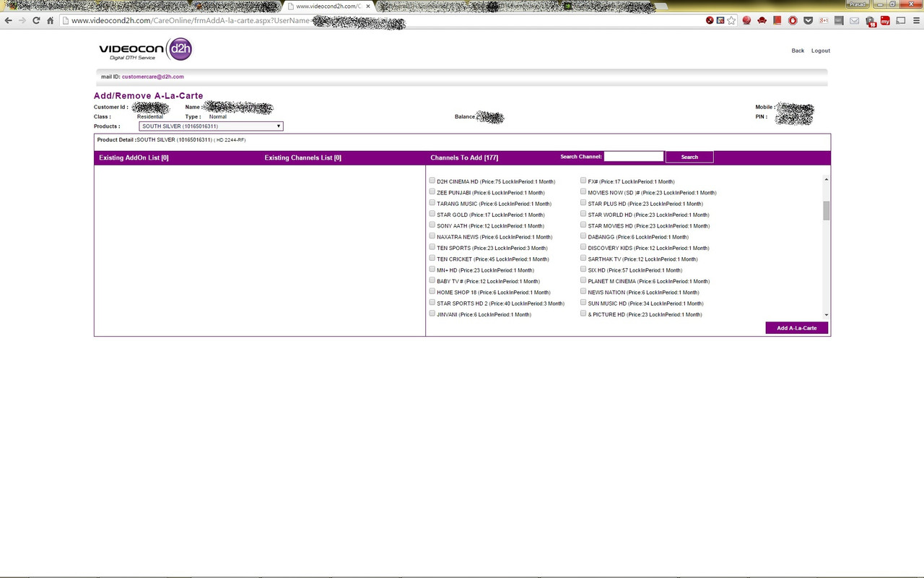Screen dimensions: 924x578
Task: Click the 'Add/Remove A-La-Carte' heading
Action: [x=149, y=96]
